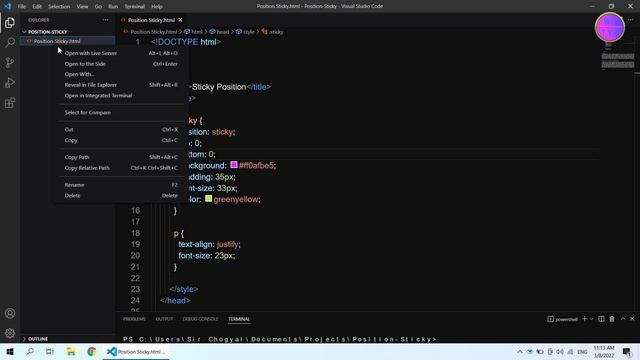
Task: Choose Copy Path
Action: click(x=121, y=157)
